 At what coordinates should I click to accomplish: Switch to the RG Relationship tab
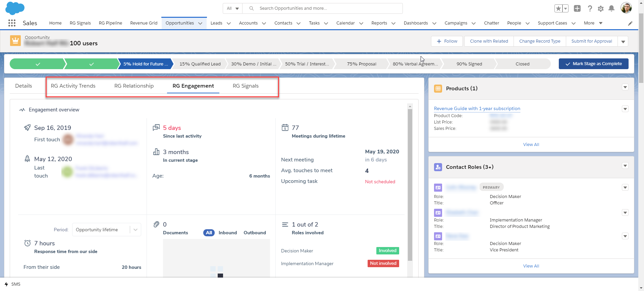click(x=134, y=86)
